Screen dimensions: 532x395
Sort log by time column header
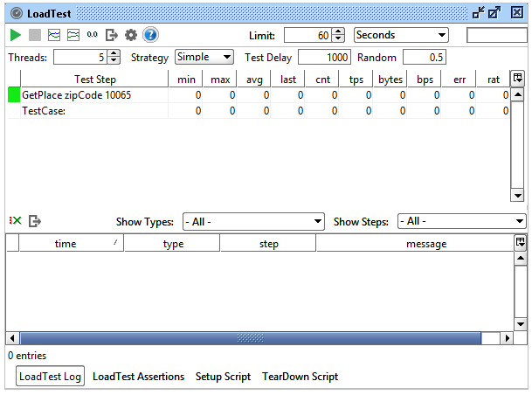coord(72,243)
